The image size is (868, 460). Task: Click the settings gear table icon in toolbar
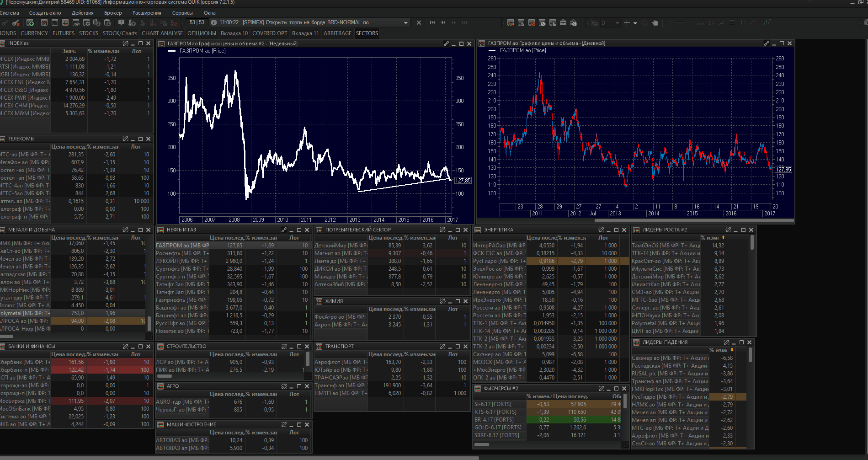pyautogui.click(x=86, y=22)
